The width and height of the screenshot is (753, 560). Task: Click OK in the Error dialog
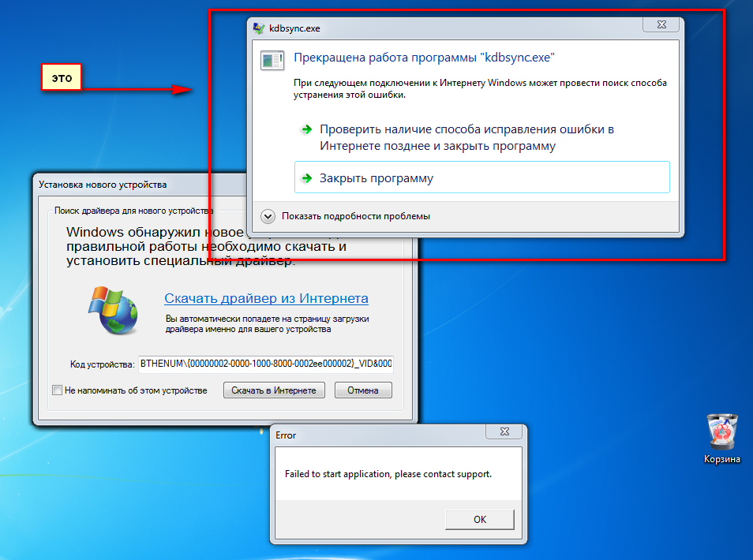click(x=480, y=520)
